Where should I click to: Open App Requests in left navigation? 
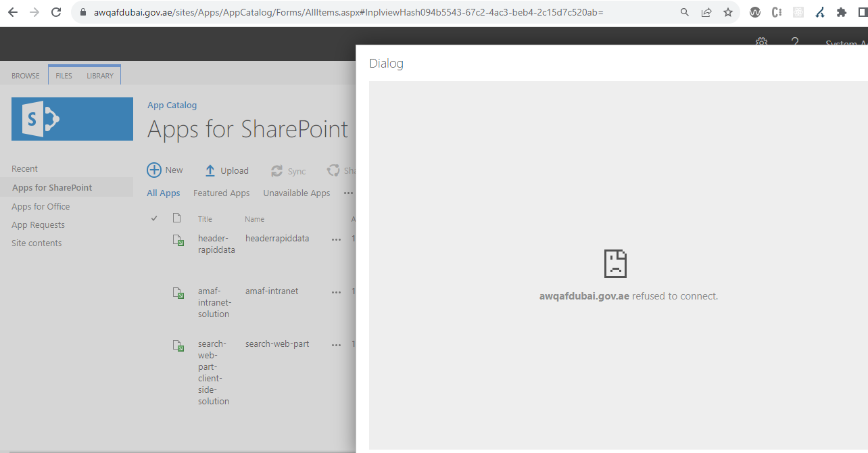coord(38,224)
